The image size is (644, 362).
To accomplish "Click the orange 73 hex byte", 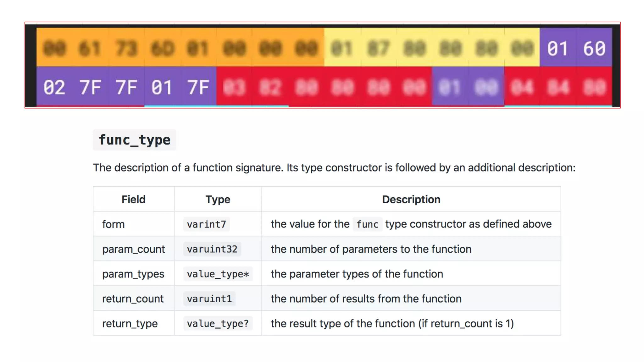I will coord(126,48).
